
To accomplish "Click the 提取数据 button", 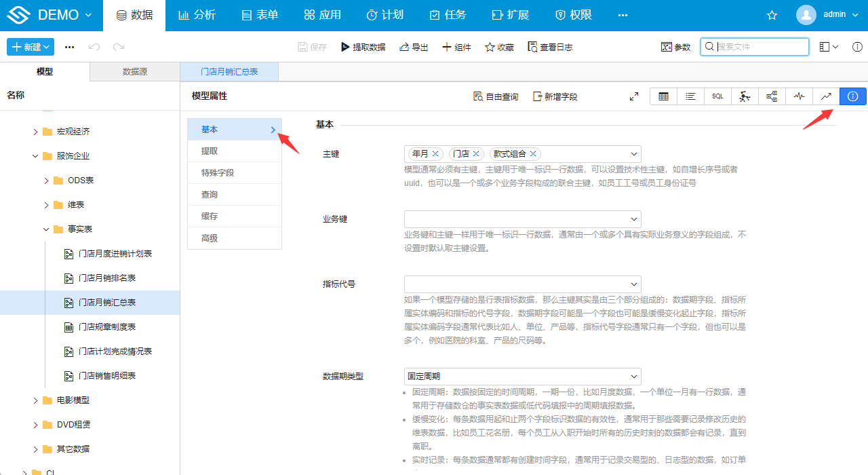I will point(363,47).
